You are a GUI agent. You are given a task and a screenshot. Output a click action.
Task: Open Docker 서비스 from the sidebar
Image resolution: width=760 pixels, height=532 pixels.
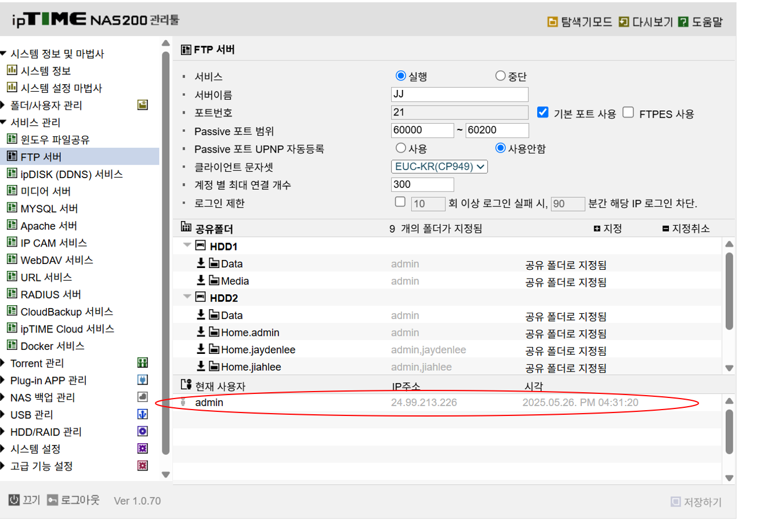(46, 346)
